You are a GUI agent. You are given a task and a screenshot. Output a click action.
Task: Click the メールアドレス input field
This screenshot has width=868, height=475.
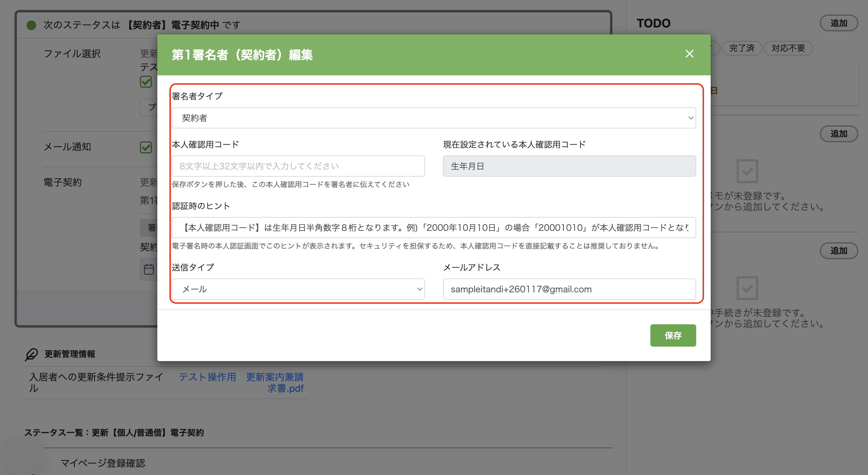coord(569,289)
